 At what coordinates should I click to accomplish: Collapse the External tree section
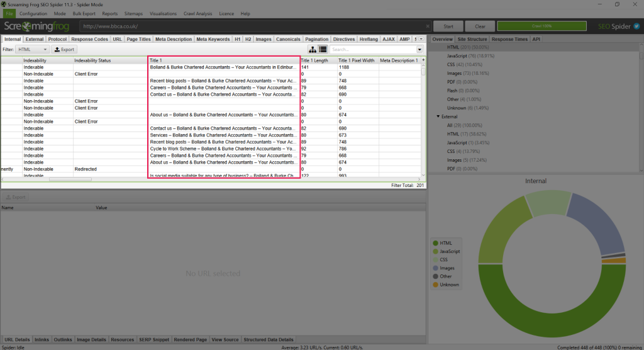[438, 116]
